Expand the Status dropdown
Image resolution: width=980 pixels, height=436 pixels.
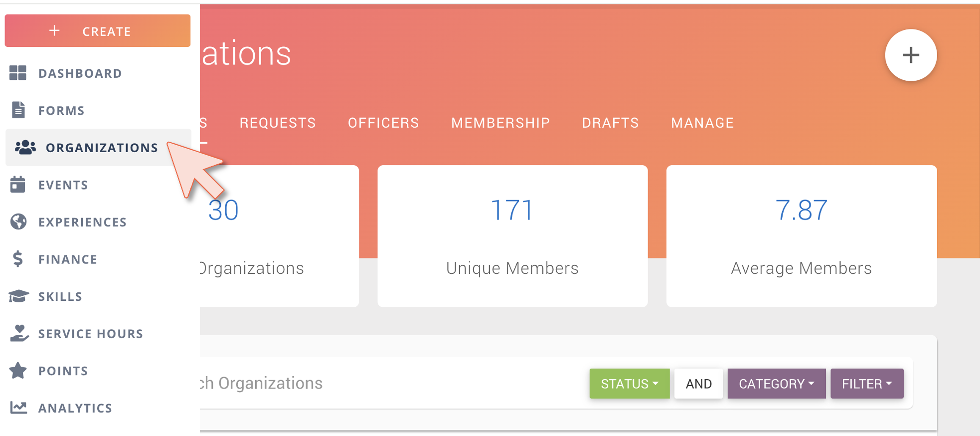pos(630,384)
